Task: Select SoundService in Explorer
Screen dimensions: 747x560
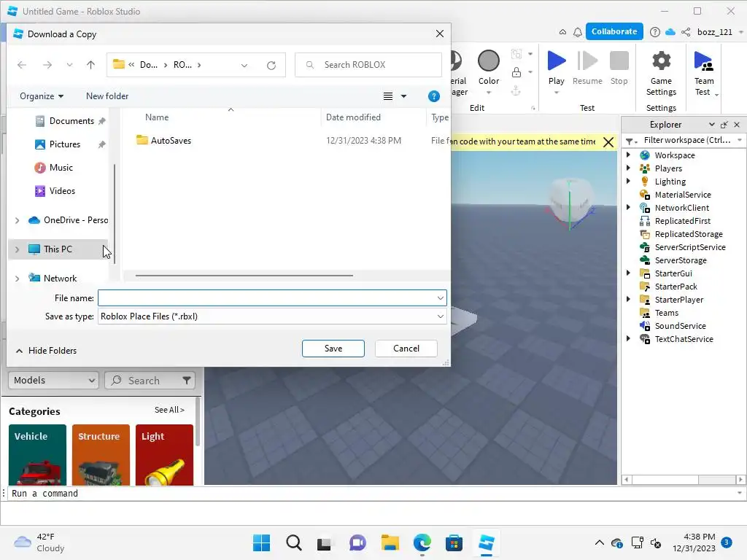Action: pyautogui.click(x=680, y=326)
